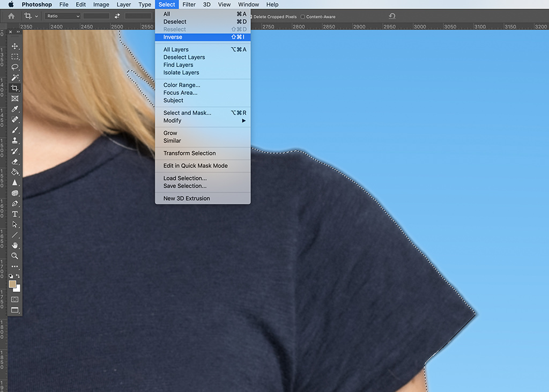Select the Brush tool
This screenshot has height=392, width=549.
click(14, 130)
